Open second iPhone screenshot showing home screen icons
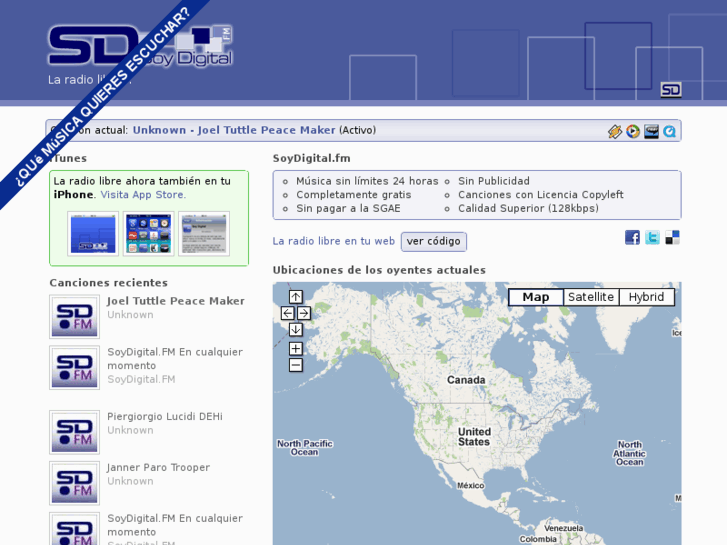 [148, 234]
